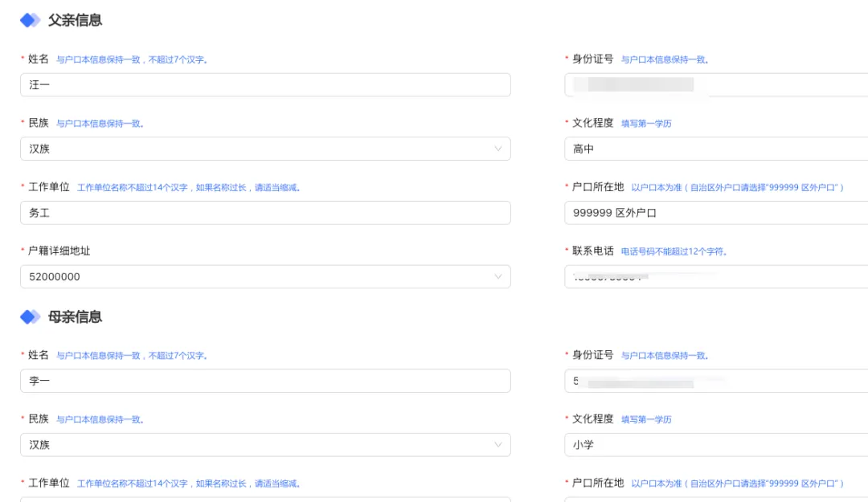The height and width of the screenshot is (502, 868).
Task: Click the father's 填写第一学历 hint text
Action: pos(646,124)
